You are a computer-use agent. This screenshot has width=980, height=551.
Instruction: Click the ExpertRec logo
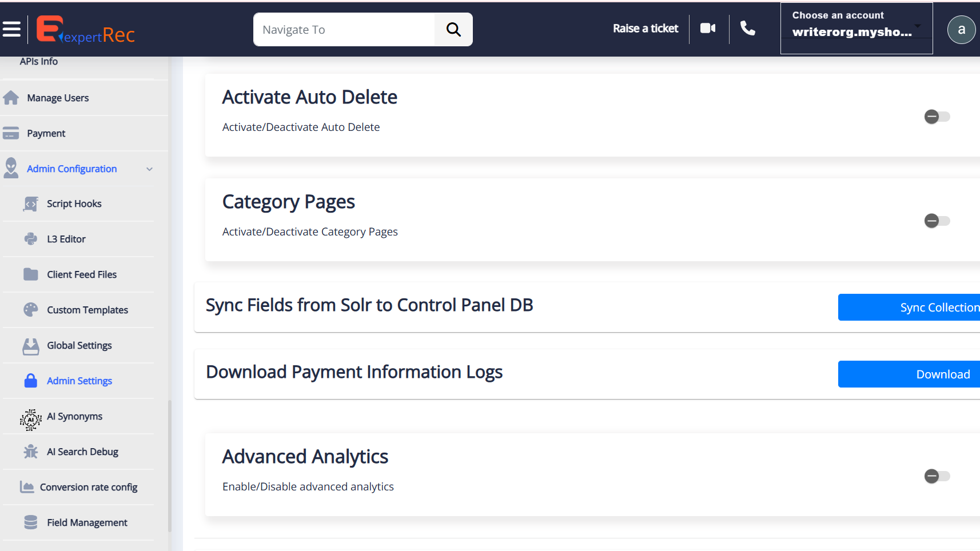[86, 30]
